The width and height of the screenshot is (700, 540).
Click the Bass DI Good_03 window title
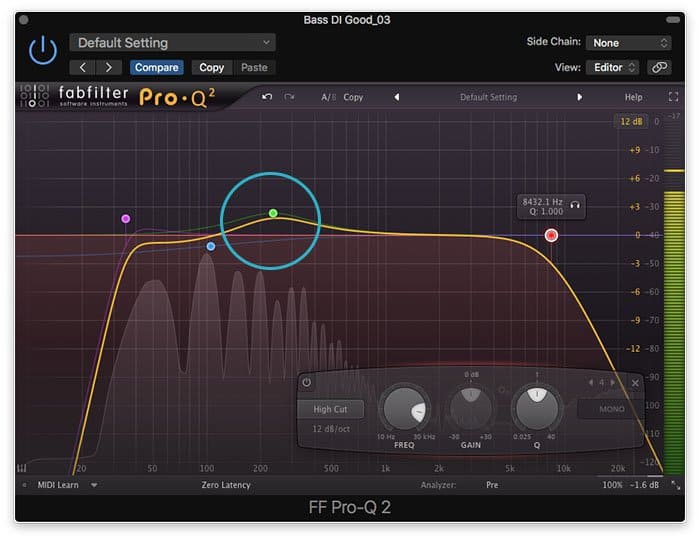click(x=347, y=20)
